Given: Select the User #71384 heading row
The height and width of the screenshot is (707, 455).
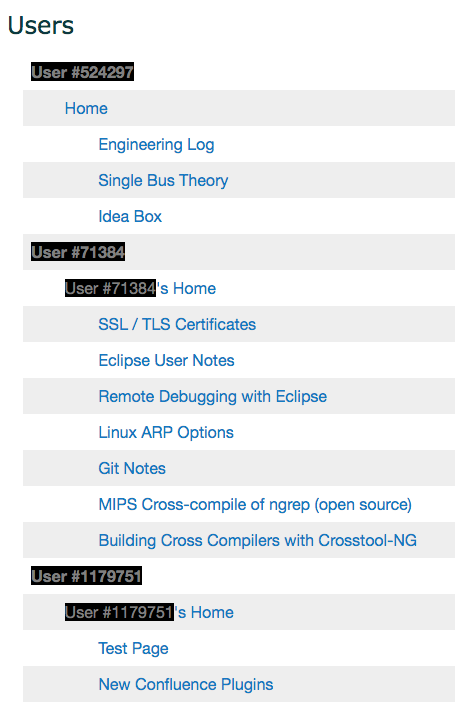Looking at the screenshot, I should [239, 252].
